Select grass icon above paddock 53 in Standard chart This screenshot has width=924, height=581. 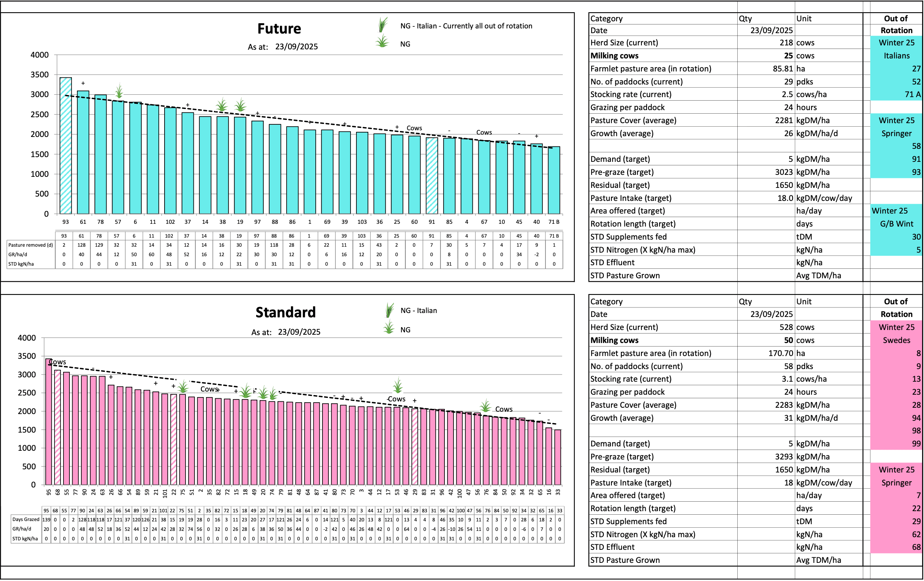398,385
